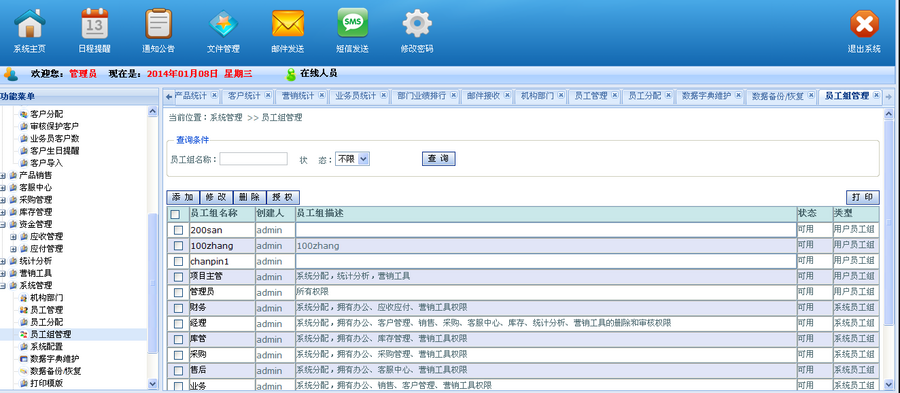Click the 查询 button
Screen dimensions: 900x393
(439, 159)
